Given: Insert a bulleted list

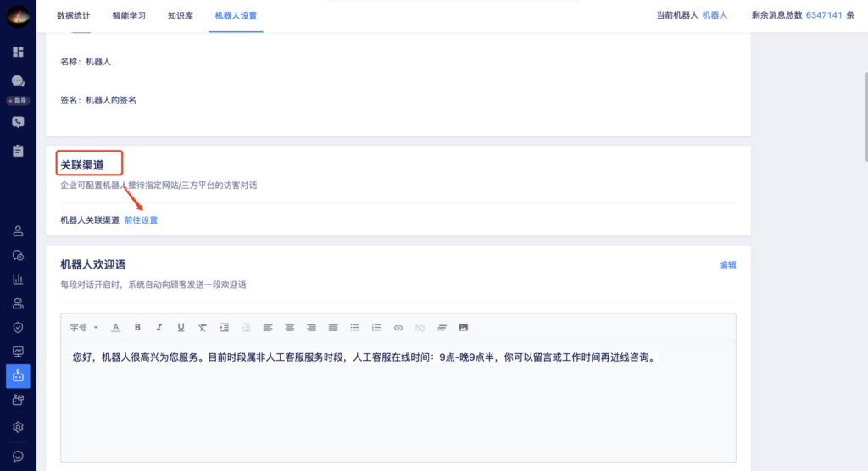Looking at the screenshot, I should pos(355,328).
